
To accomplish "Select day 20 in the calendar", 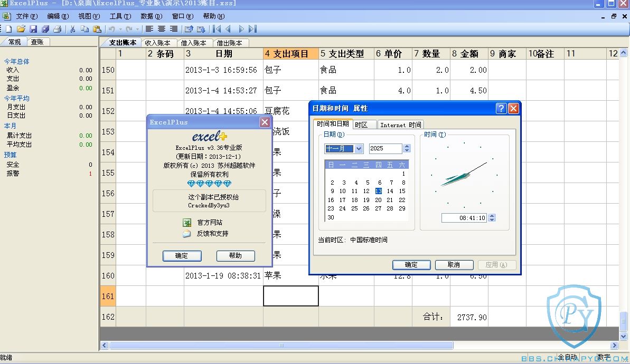I will 378,200.
